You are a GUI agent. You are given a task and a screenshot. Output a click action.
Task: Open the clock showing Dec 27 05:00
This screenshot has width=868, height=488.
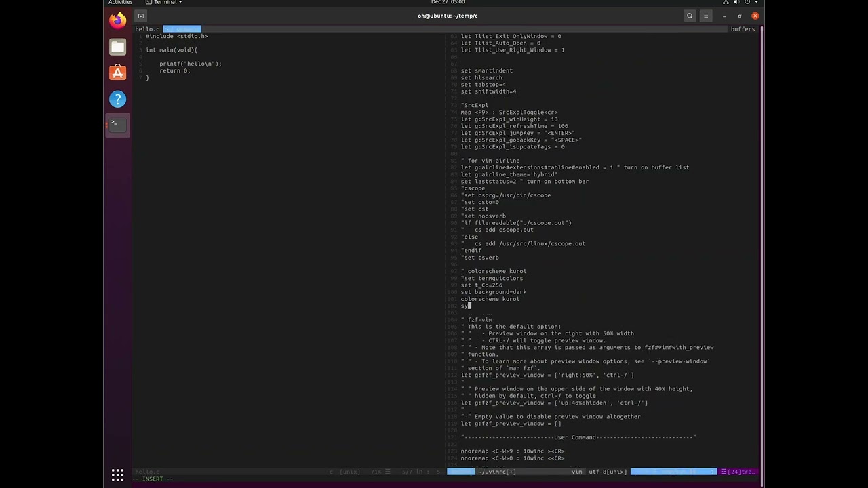(x=448, y=2)
